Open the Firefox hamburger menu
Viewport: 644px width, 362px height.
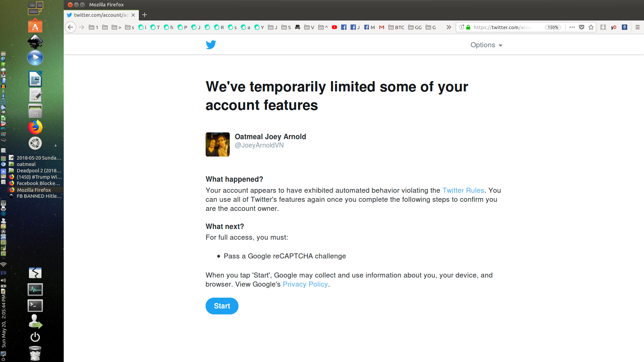[x=638, y=27]
